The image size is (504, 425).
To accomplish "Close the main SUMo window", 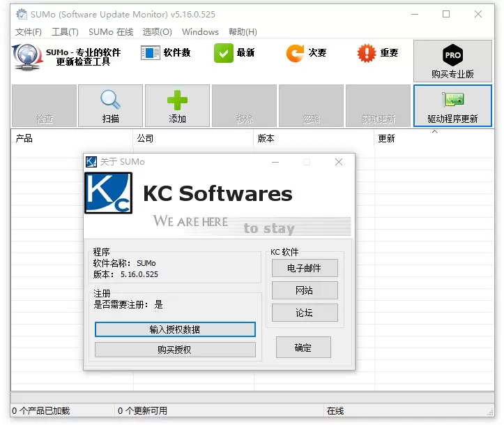I will (x=478, y=14).
